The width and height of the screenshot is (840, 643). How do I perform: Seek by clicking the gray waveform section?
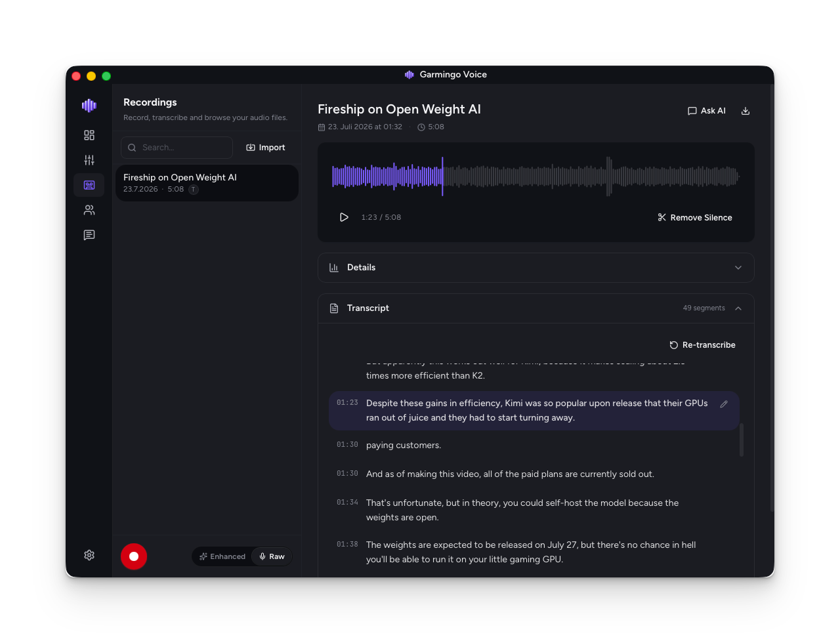point(592,176)
